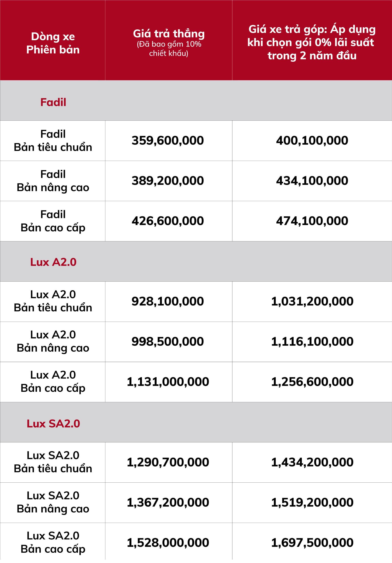Click the price 1,367,200,000
The height and width of the screenshot is (563, 392).
click(168, 502)
